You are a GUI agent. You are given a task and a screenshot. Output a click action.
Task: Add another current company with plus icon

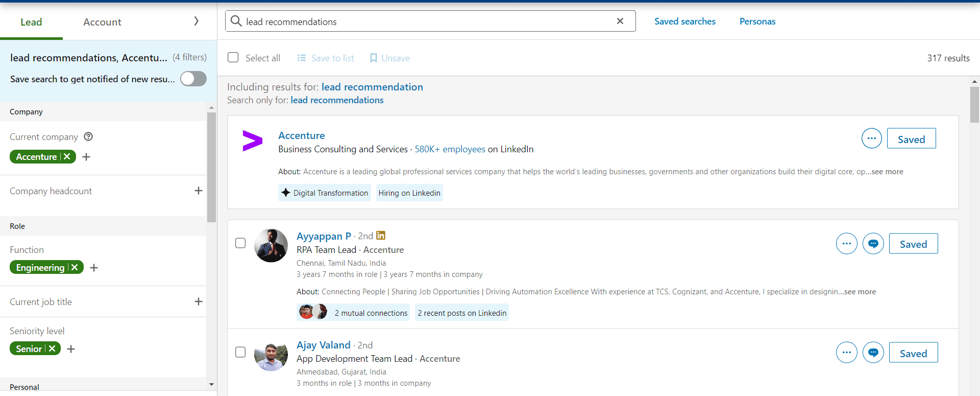pos(86,157)
